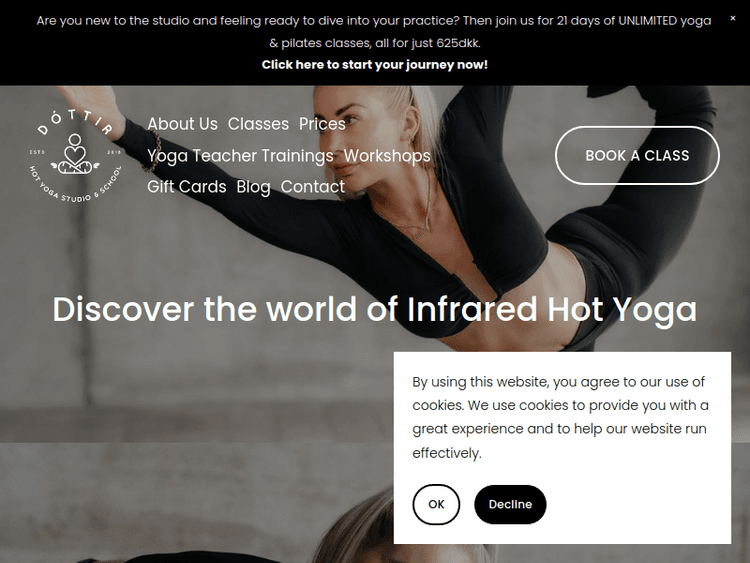Click the 'Discover the world of Infrared Hot Yoga' heading

coord(375,309)
